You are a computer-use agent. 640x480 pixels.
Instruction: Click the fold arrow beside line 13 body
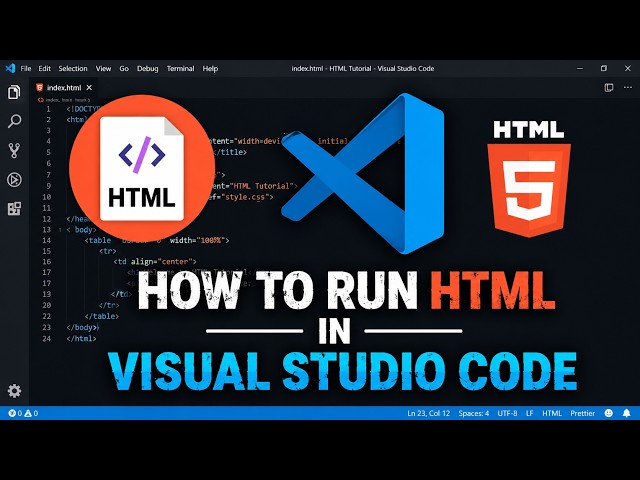pos(60,230)
